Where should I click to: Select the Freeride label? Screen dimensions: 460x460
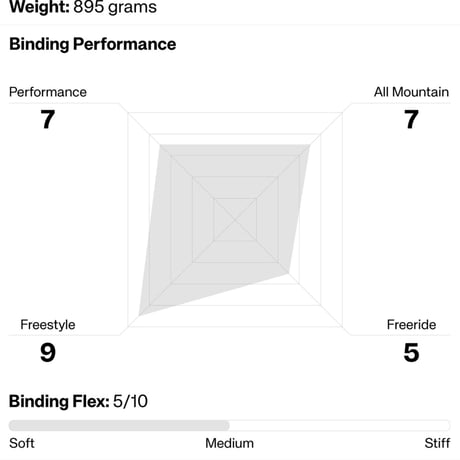pyautogui.click(x=411, y=325)
